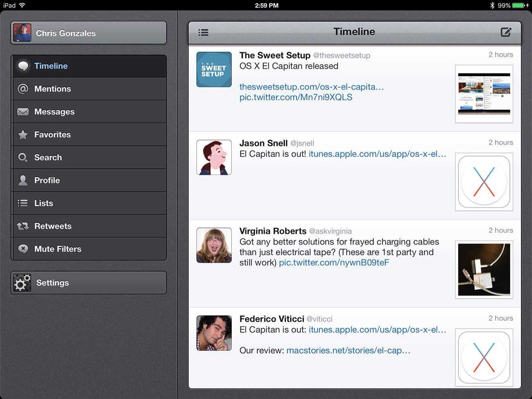Open the Settings button label
The height and width of the screenshot is (399, 532).
(53, 283)
